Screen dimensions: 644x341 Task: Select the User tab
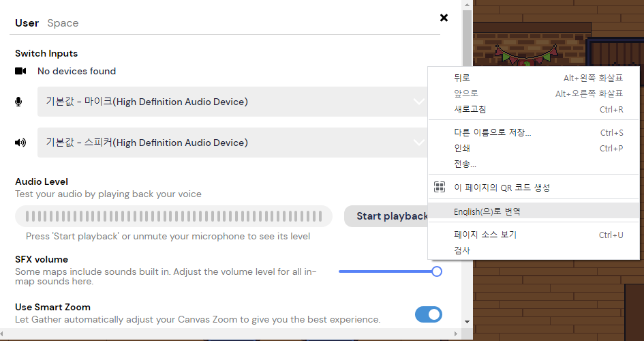(x=27, y=23)
